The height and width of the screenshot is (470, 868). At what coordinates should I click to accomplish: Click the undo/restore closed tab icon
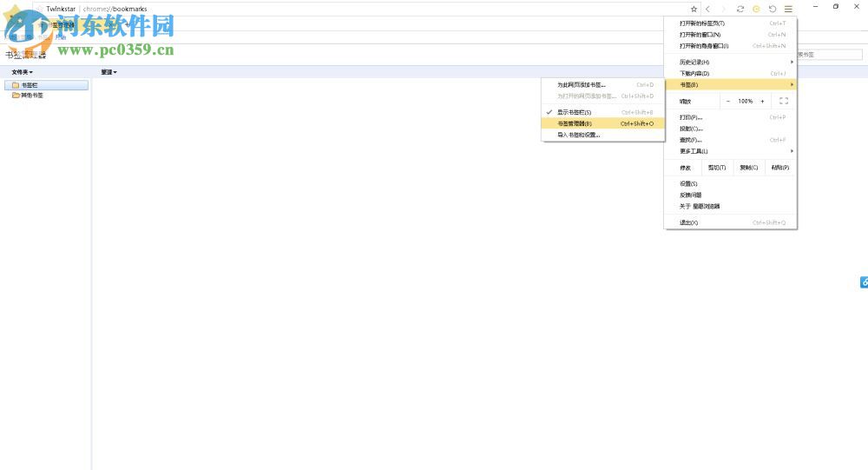pyautogui.click(x=773, y=9)
